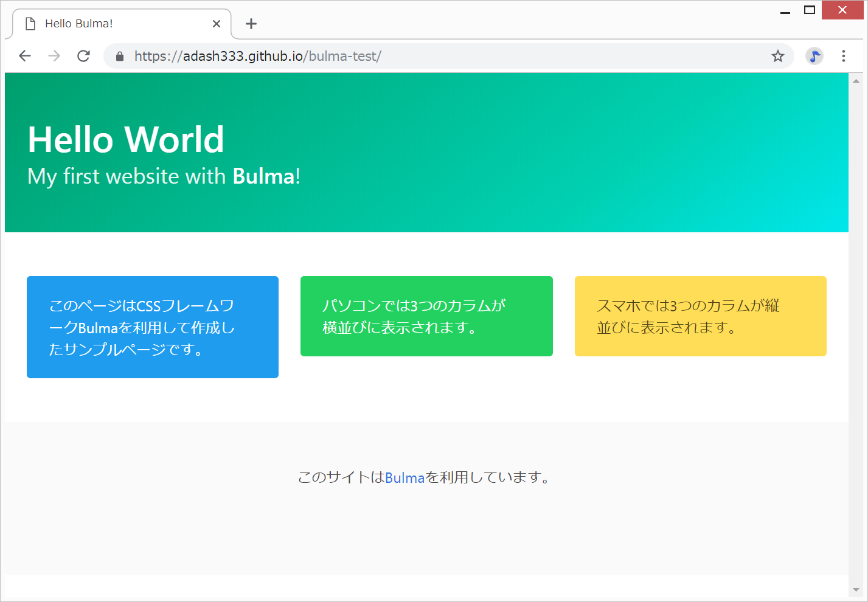
Task: Click the scrollbar up arrow
Action: point(856,81)
